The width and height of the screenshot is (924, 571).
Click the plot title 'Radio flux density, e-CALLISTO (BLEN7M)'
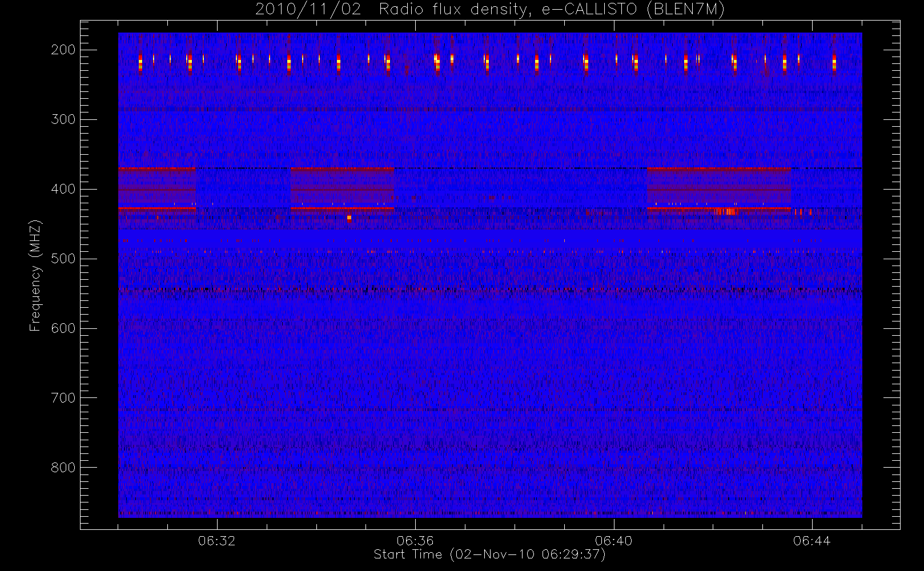click(x=552, y=10)
